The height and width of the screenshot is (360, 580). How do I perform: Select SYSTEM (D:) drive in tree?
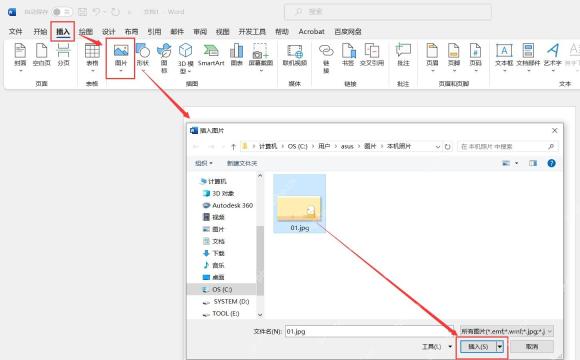tap(226, 302)
